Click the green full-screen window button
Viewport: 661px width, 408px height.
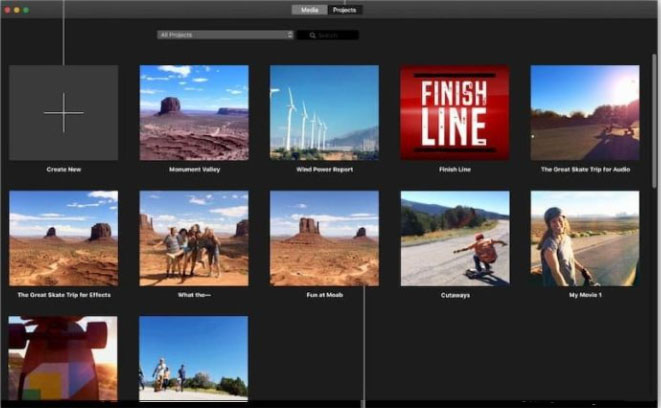(26, 10)
